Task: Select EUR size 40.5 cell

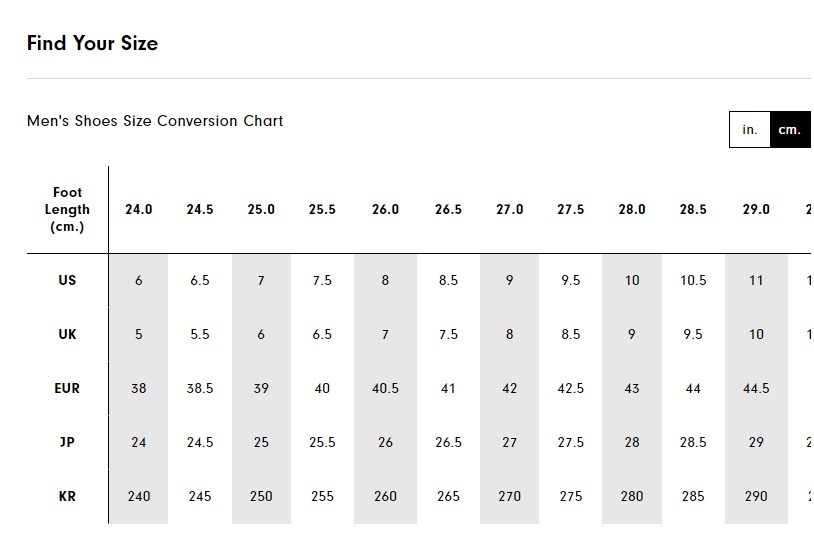Action: tap(385, 388)
